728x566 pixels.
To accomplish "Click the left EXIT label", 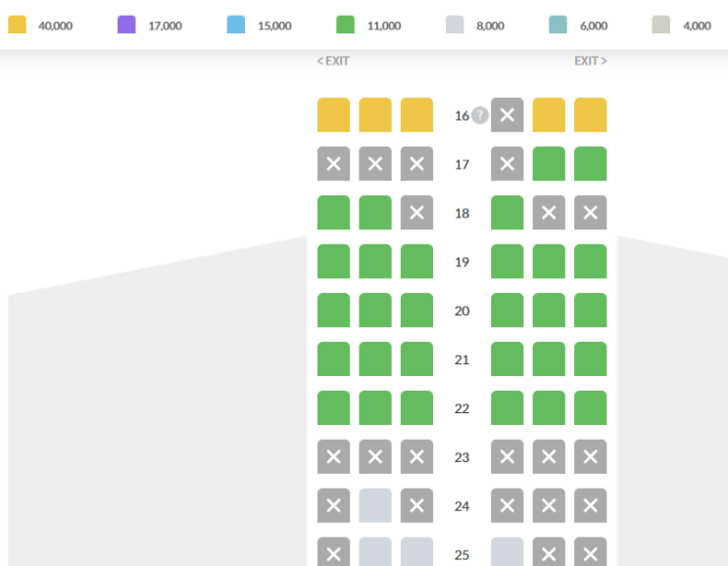I will tap(333, 61).
